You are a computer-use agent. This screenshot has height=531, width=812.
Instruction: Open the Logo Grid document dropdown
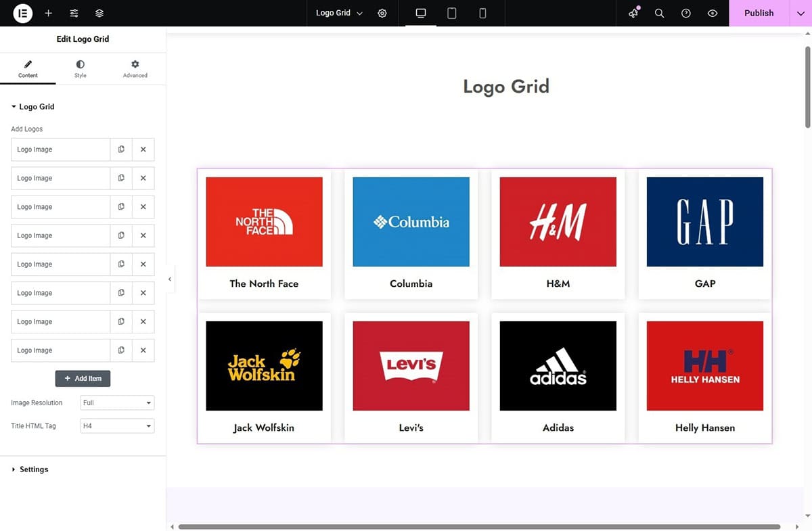click(339, 13)
